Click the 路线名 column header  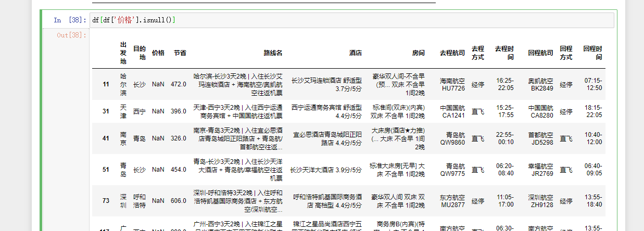pyautogui.click(x=273, y=53)
